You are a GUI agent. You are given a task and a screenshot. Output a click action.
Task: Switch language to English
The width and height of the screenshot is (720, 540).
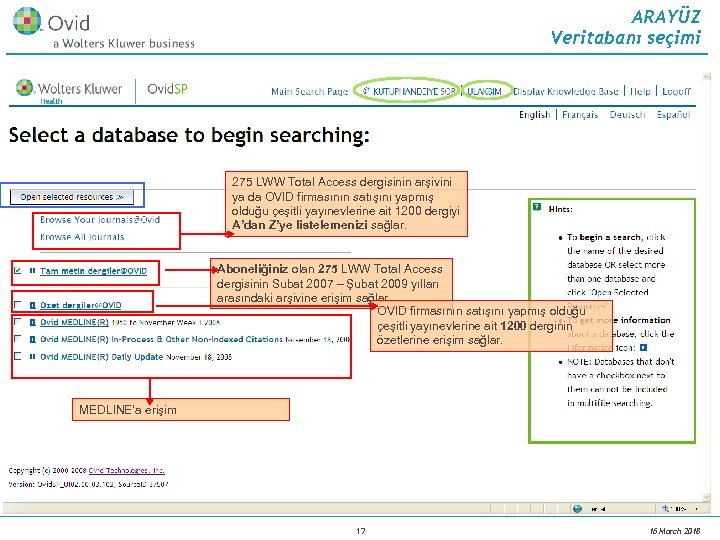coord(534,114)
